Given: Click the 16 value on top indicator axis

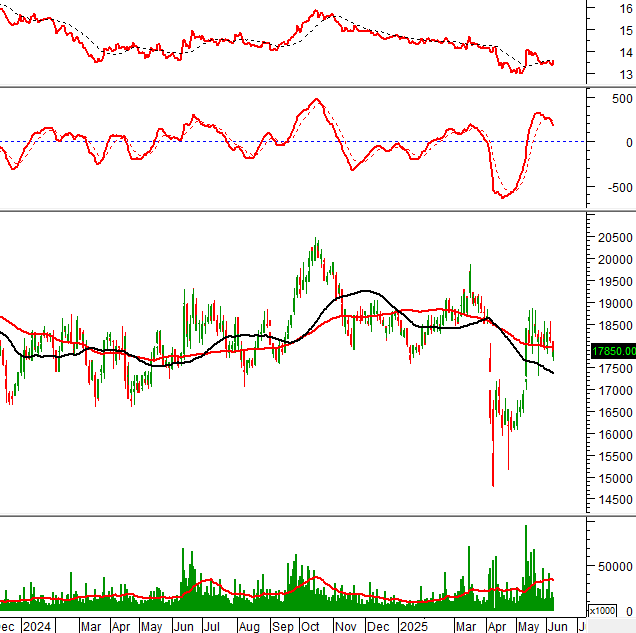Looking at the screenshot, I should [626, 9].
